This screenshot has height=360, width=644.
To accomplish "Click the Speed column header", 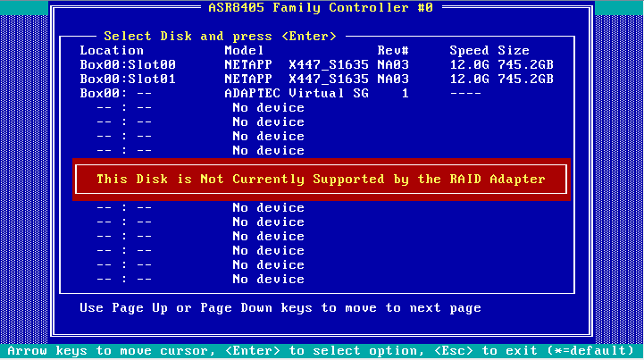I will pyautogui.click(x=469, y=51).
